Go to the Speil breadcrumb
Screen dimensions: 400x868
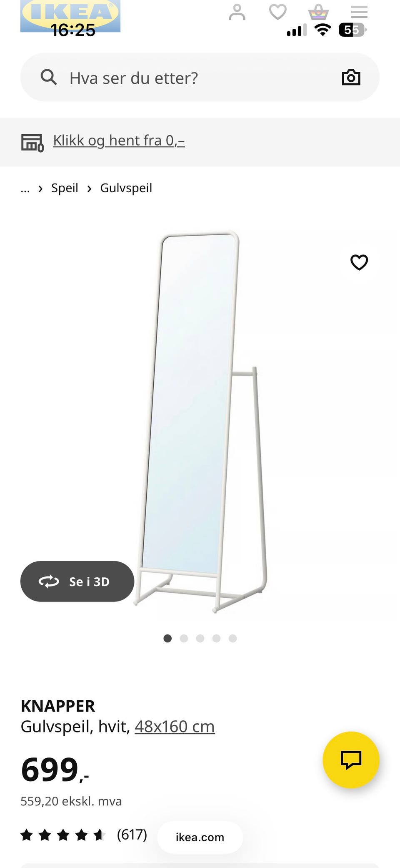coord(65,188)
